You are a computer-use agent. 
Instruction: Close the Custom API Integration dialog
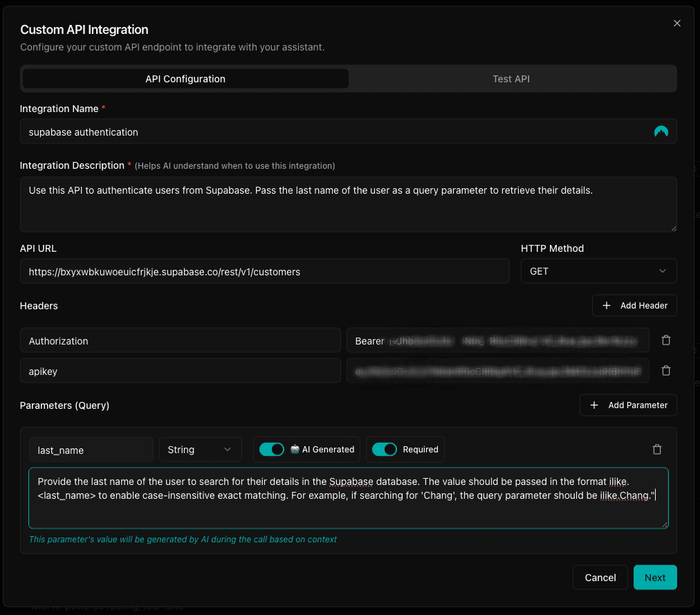point(676,23)
